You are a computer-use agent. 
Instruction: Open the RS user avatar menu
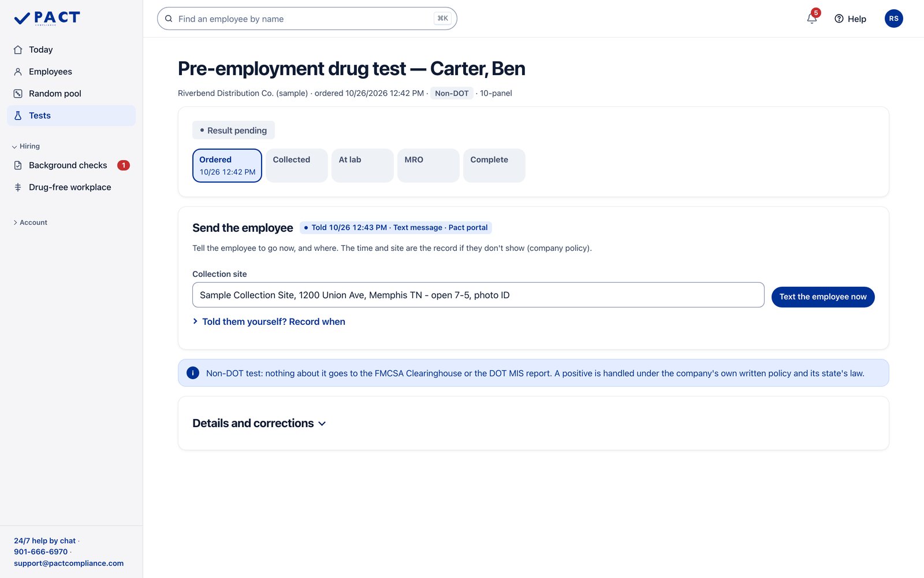coord(893,18)
